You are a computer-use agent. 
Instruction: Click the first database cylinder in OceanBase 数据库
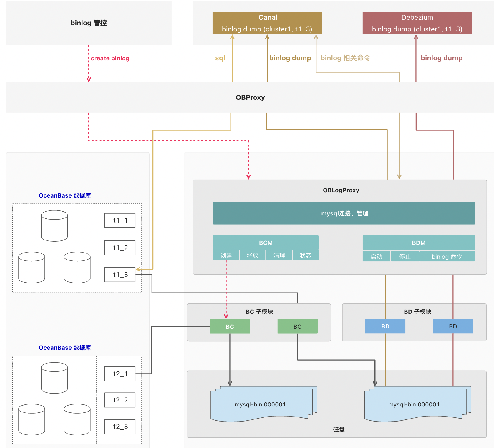click(x=54, y=225)
